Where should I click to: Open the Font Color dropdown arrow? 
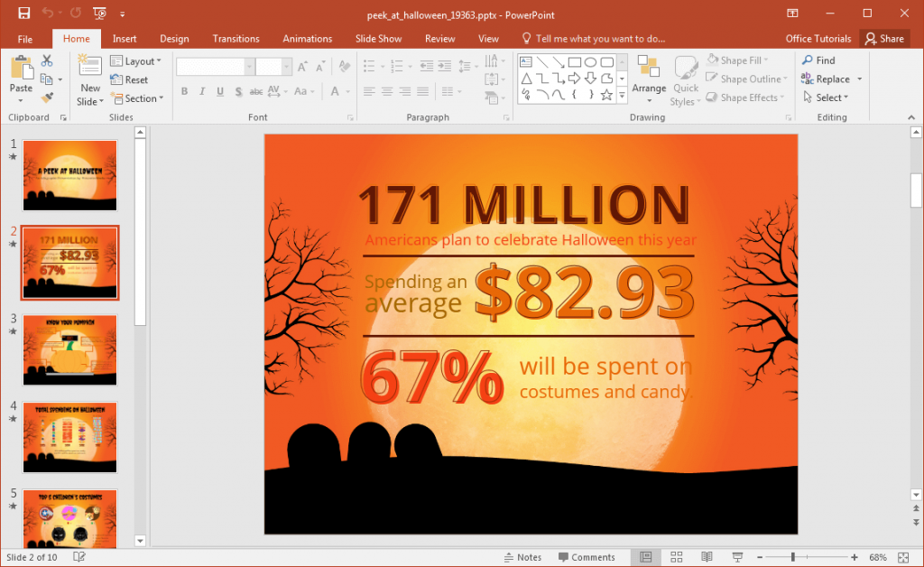pos(348,93)
